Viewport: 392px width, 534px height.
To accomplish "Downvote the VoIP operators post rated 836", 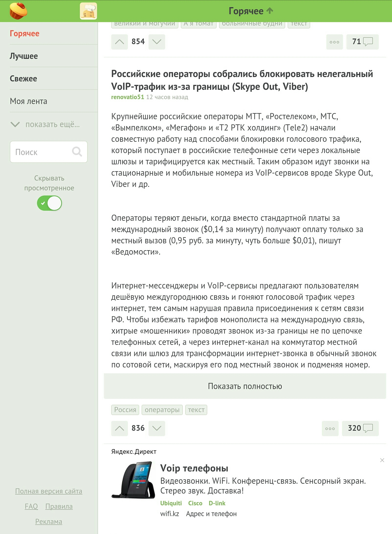I will coord(157,428).
